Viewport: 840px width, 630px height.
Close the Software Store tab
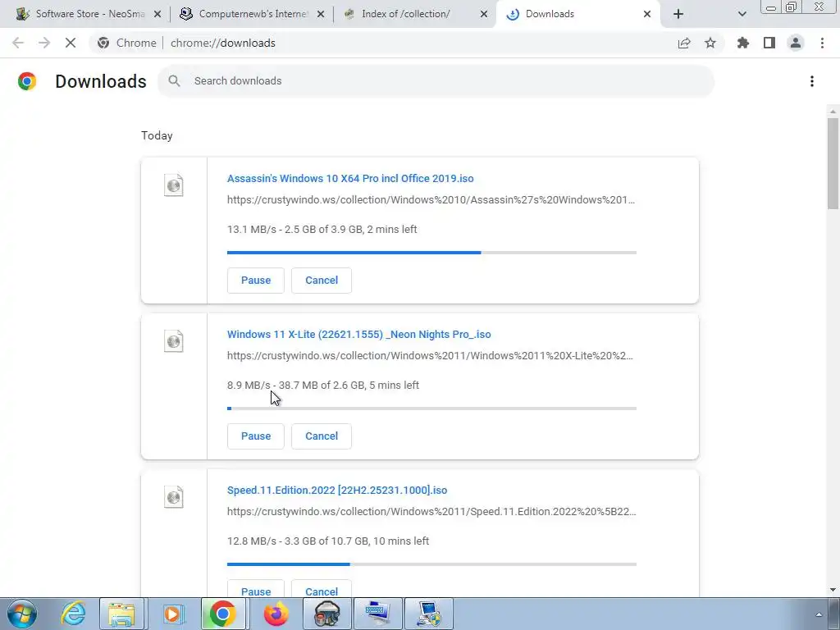click(x=157, y=14)
